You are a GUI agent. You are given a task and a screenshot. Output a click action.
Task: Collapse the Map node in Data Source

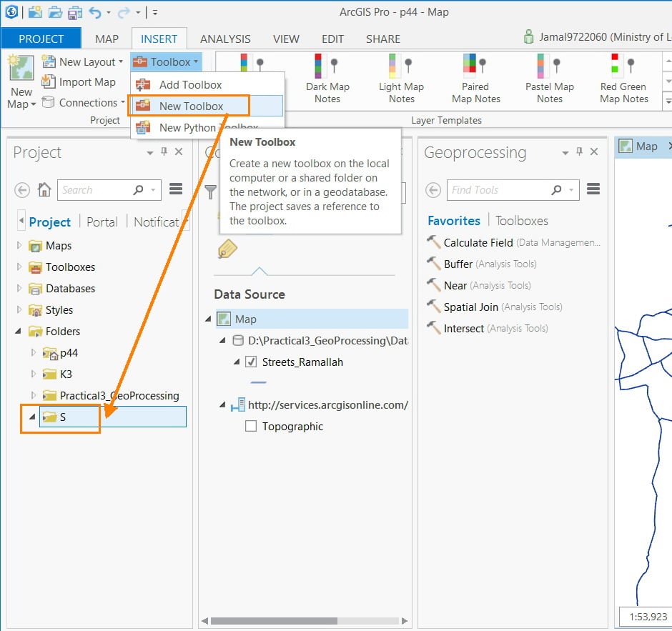coord(208,319)
